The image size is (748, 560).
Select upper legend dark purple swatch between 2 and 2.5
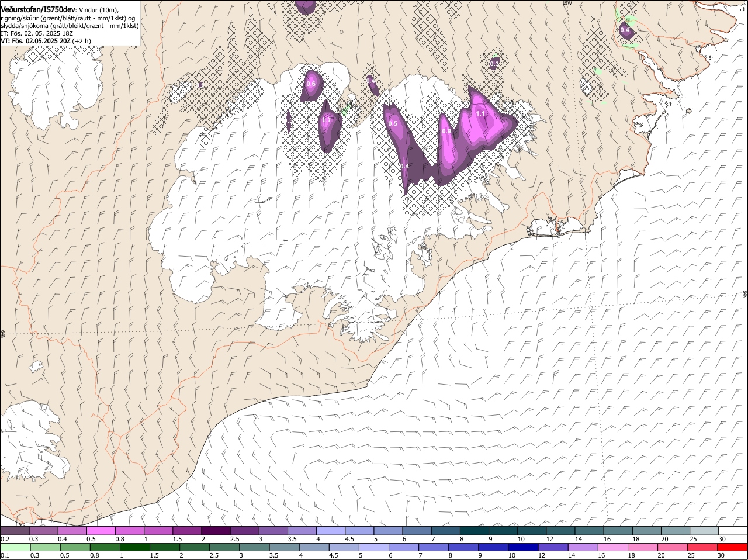[216, 531]
